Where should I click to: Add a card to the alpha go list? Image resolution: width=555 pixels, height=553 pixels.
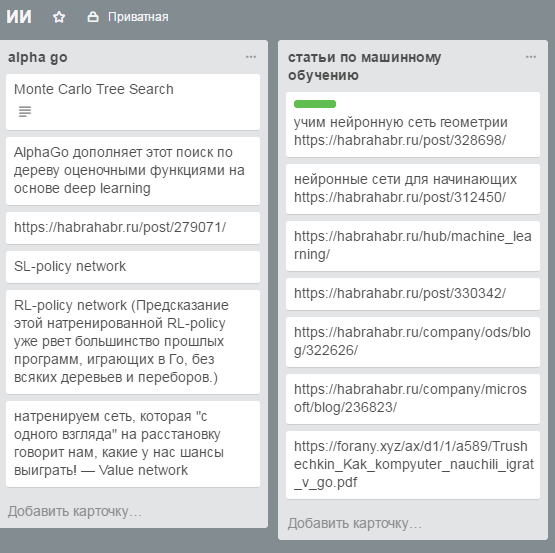coord(75,511)
